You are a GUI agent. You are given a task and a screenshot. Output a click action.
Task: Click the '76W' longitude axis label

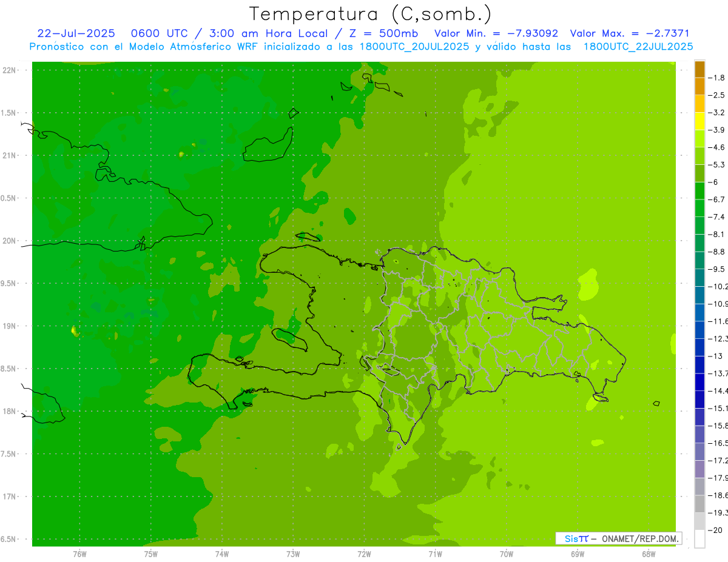click(79, 554)
